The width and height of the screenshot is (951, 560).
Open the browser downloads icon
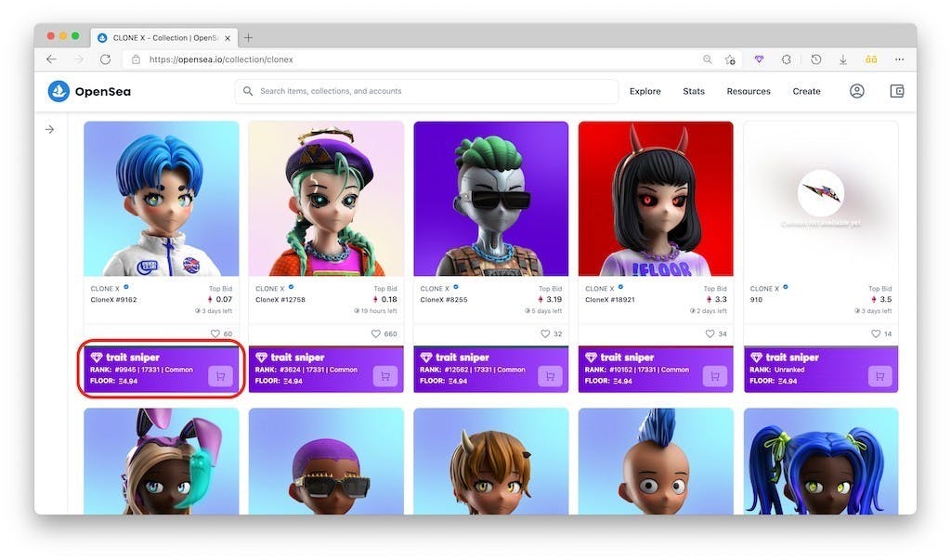(842, 59)
